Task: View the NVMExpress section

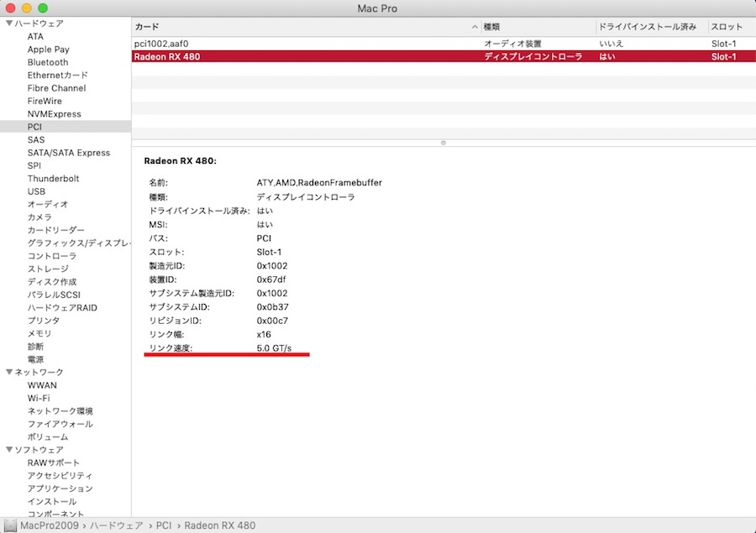Action: coord(54,114)
